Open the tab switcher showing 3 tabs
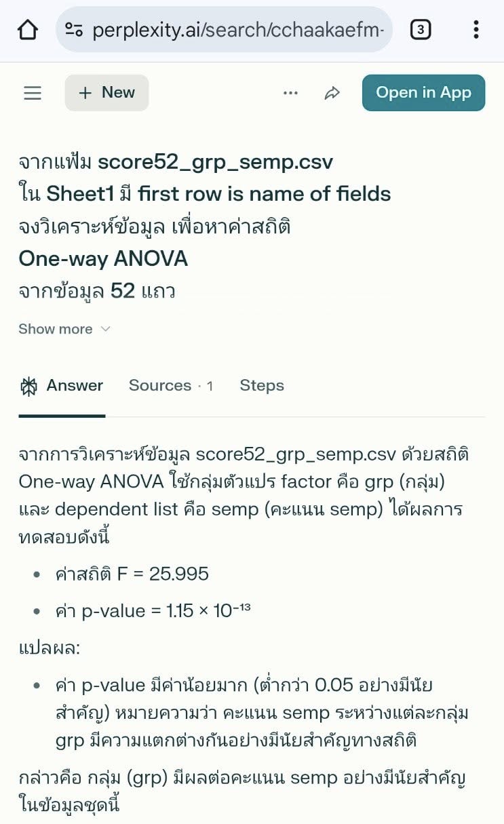 coord(421,30)
